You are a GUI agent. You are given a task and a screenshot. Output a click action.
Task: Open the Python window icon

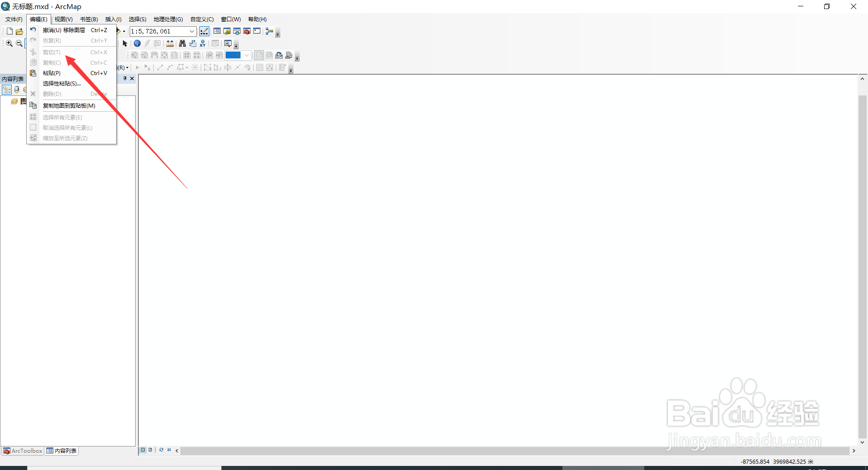click(x=256, y=31)
